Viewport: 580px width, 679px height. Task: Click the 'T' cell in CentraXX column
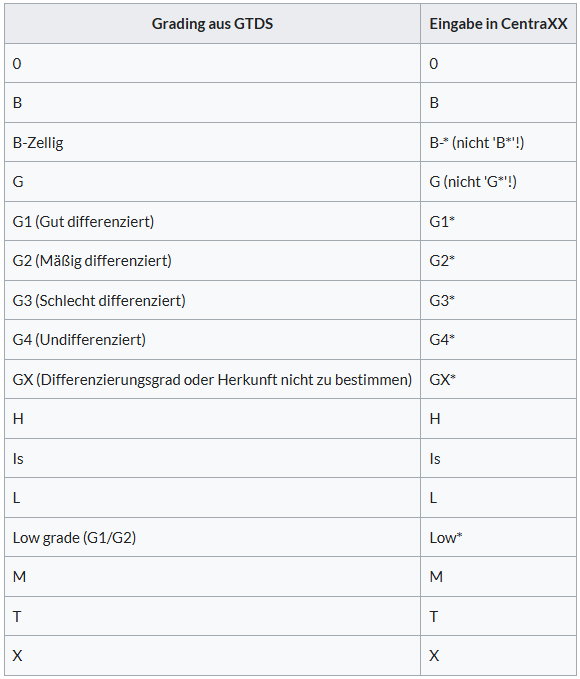tap(498, 616)
